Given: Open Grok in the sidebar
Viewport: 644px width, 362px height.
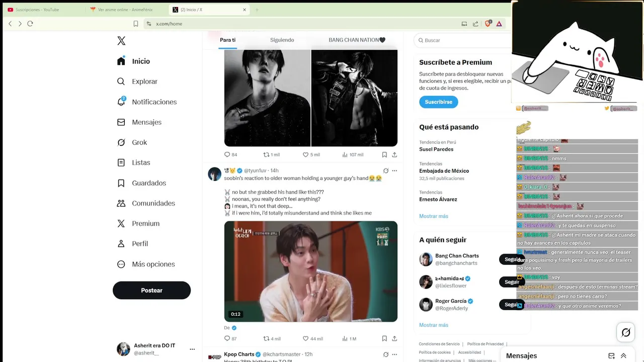Looking at the screenshot, I should coord(132,142).
